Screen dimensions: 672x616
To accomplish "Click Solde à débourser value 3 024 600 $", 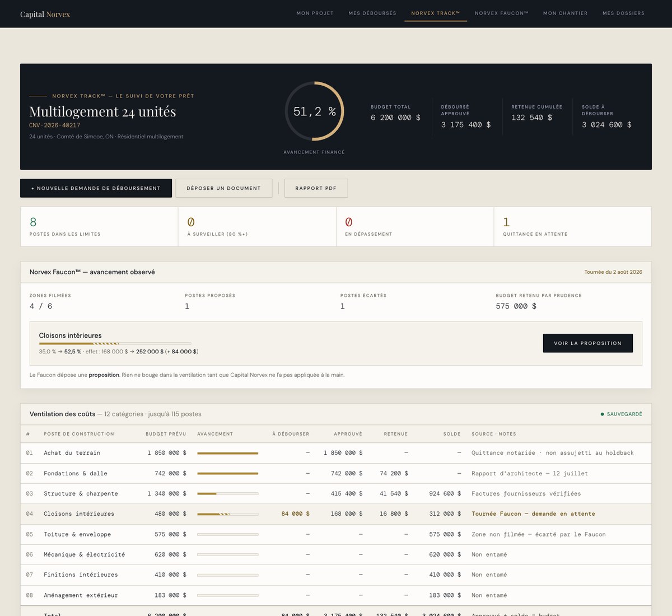I will (606, 125).
